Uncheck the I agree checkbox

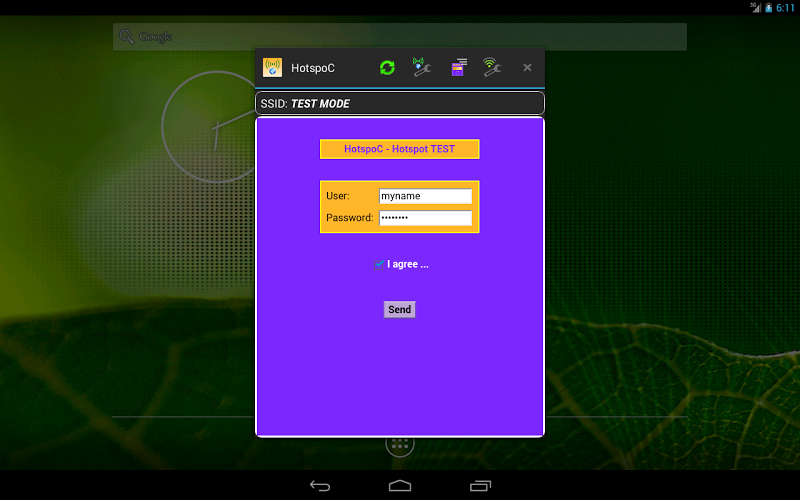pos(379,264)
